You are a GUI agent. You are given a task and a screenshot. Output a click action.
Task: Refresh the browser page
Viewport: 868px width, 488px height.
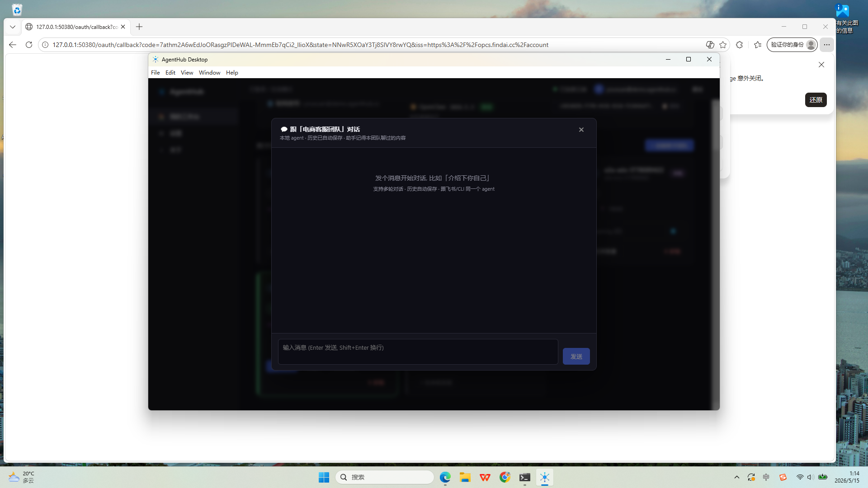click(29, 45)
